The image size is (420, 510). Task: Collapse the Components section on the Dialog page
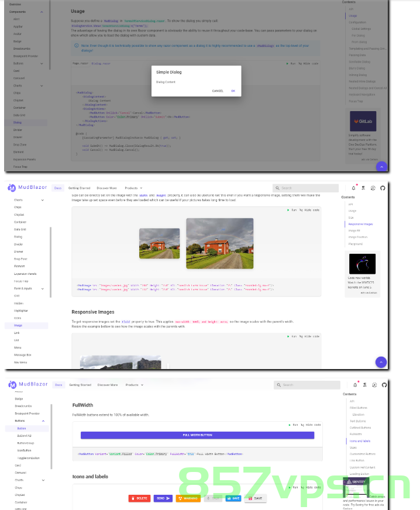point(42,12)
